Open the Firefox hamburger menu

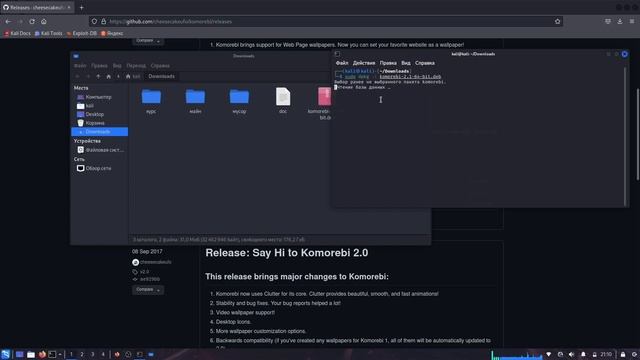632,21
